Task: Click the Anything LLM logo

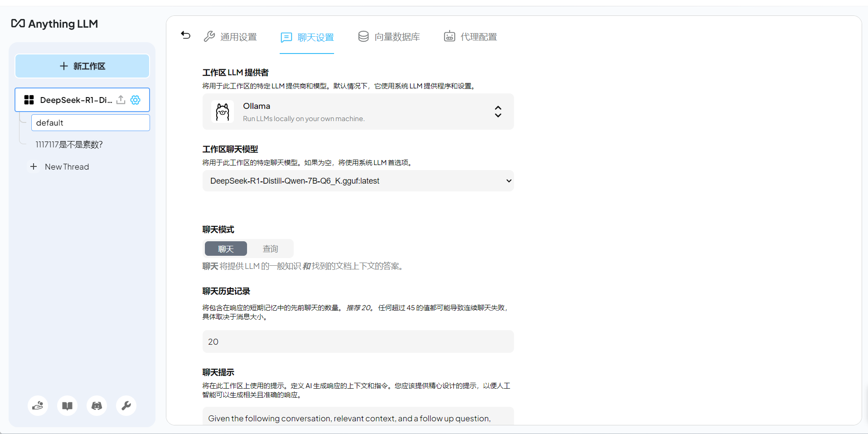Action: pos(54,24)
